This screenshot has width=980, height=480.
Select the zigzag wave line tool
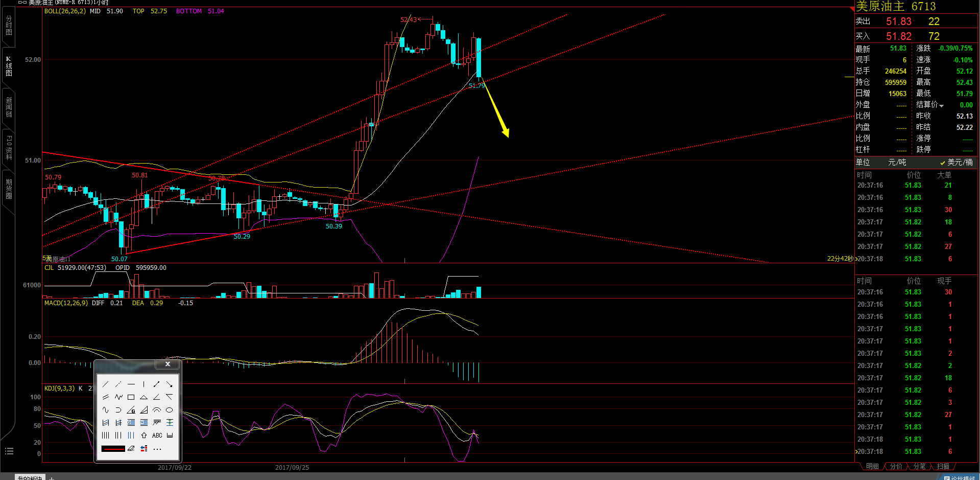pyautogui.click(x=118, y=397)
